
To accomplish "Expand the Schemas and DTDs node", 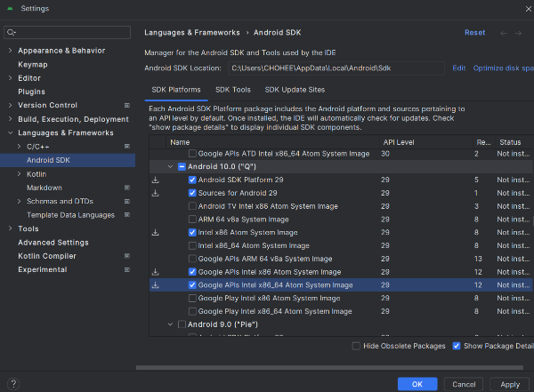I will click(19, 201).
